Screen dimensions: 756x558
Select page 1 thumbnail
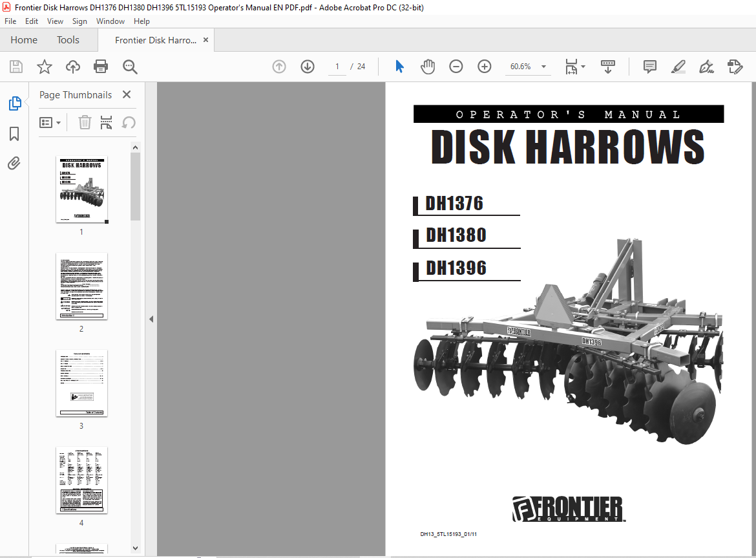[81, 189]
